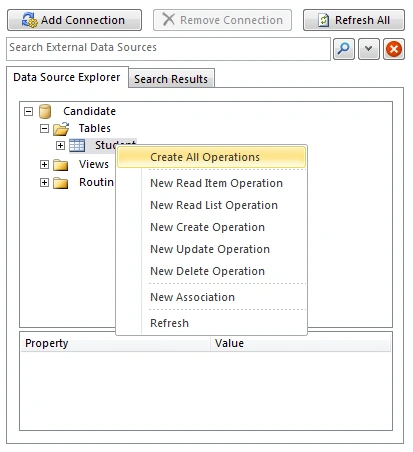Image resolution: width=413 pixels, height=452 pixels.
Task: Click the magnifier search icon button
Action: [344, 49]
